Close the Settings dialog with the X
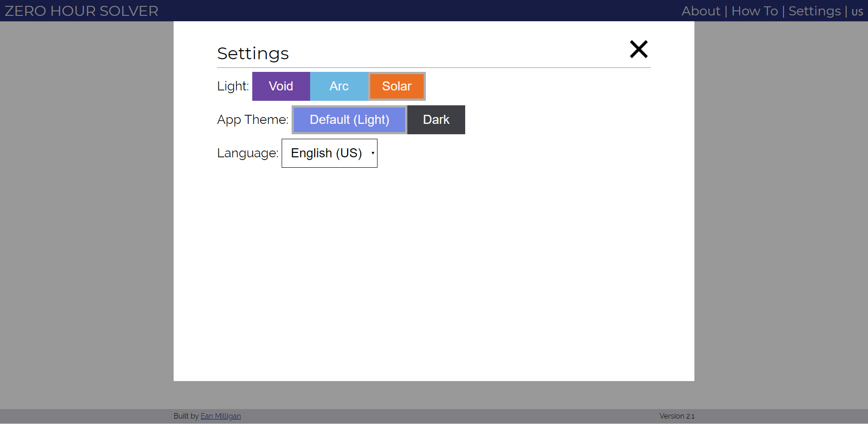The width and height of the screenshot is (868, 424). coord(638,49)
